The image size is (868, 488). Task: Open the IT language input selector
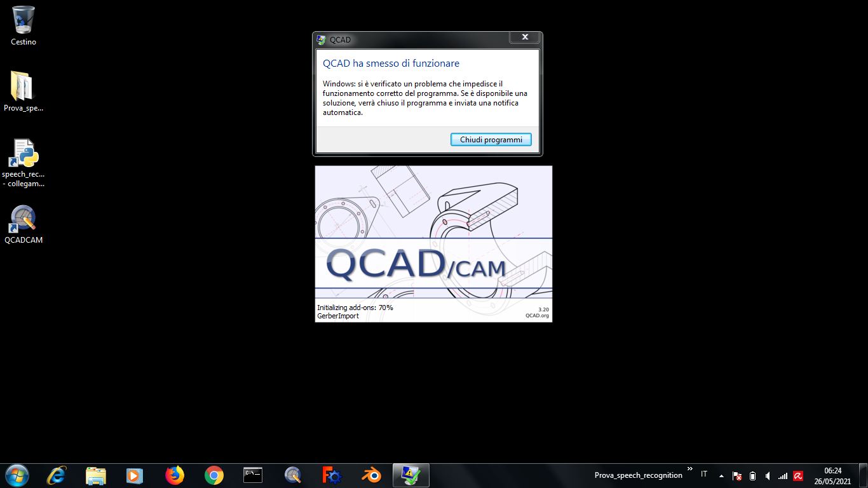coord(704,475)
